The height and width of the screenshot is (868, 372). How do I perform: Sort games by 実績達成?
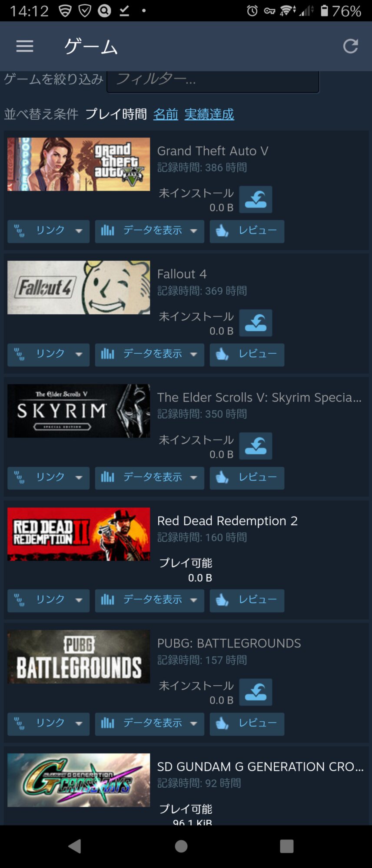[x=209, y=114]
